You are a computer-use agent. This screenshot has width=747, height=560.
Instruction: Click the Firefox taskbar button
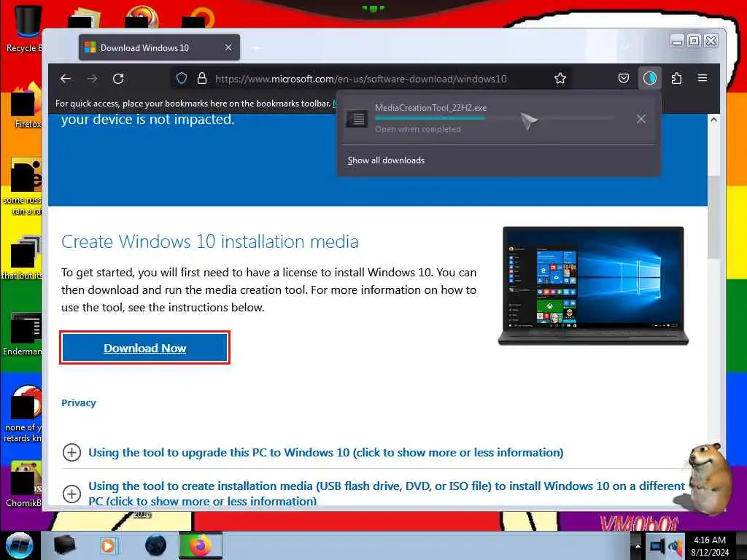coord(201,545)
